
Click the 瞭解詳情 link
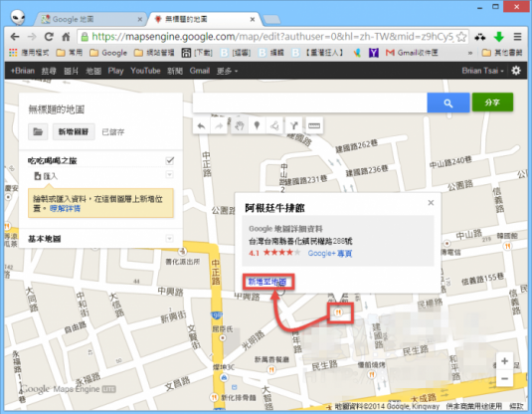point(66,208)
